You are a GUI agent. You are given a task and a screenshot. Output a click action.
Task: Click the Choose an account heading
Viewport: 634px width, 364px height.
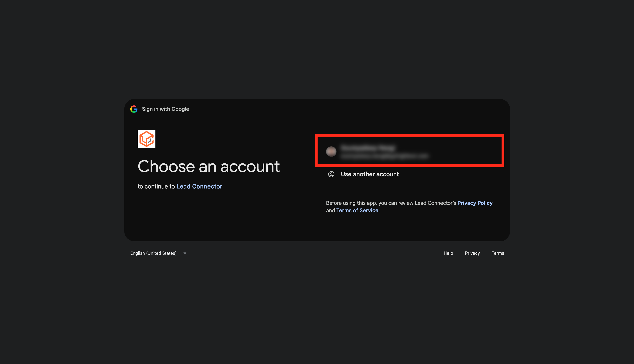pyautogui.click(x=209, y=166)
